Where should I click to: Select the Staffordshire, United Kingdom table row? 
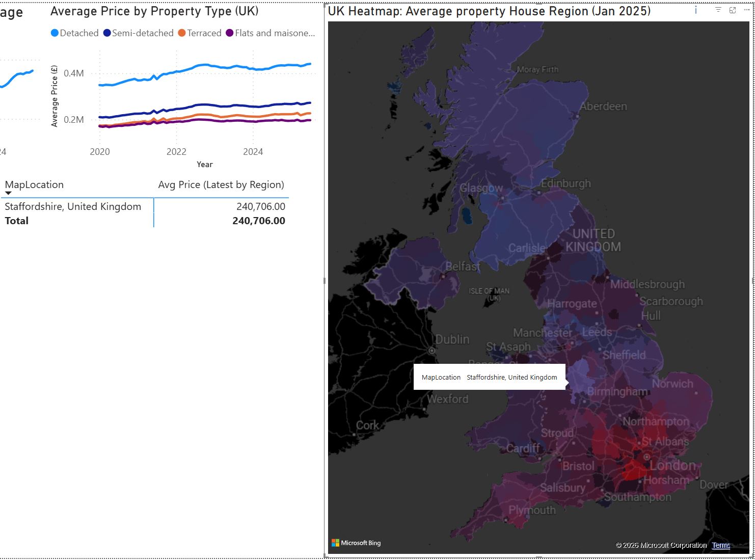coord(73,206)
